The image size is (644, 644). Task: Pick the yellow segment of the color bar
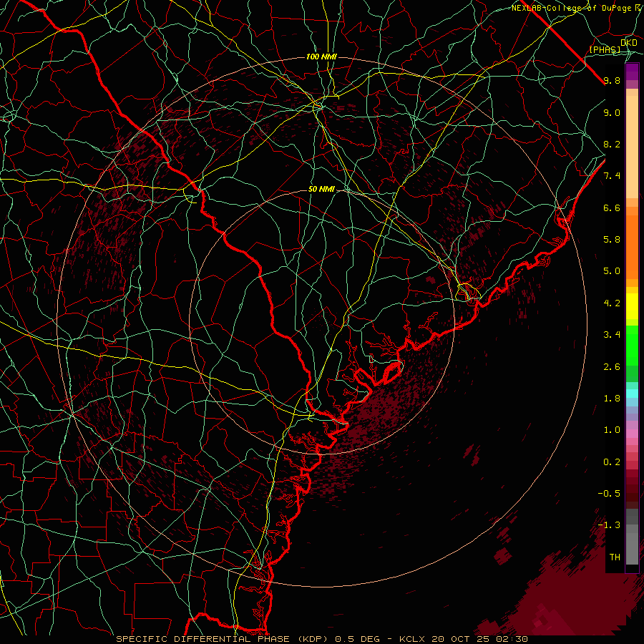tap(632, 306)
